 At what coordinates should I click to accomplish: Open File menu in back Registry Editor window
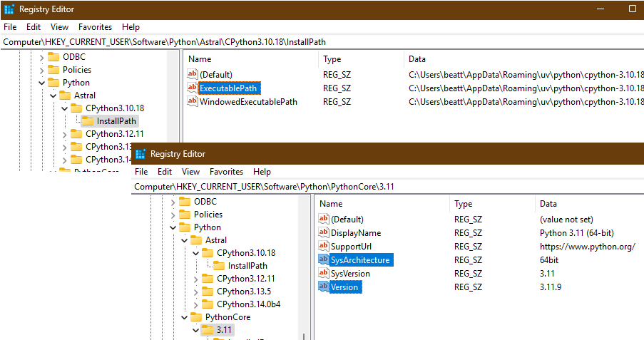click(x=10, y=27)
